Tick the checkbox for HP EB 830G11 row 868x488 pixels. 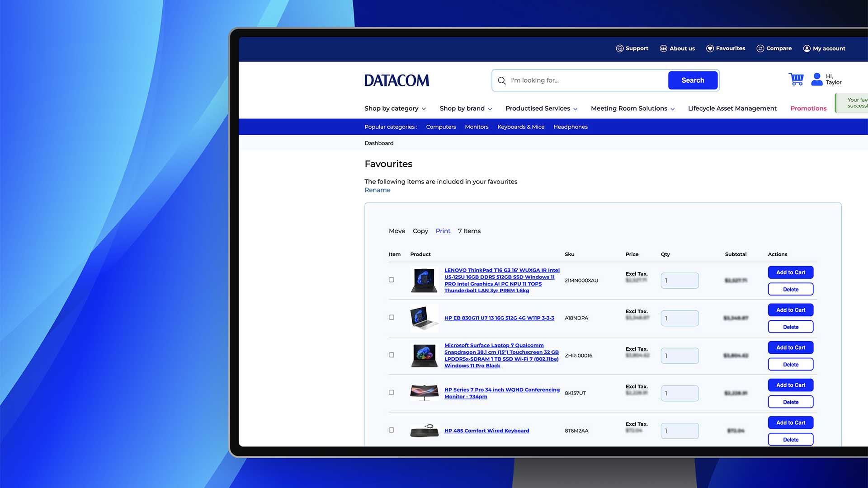[392, 317]
